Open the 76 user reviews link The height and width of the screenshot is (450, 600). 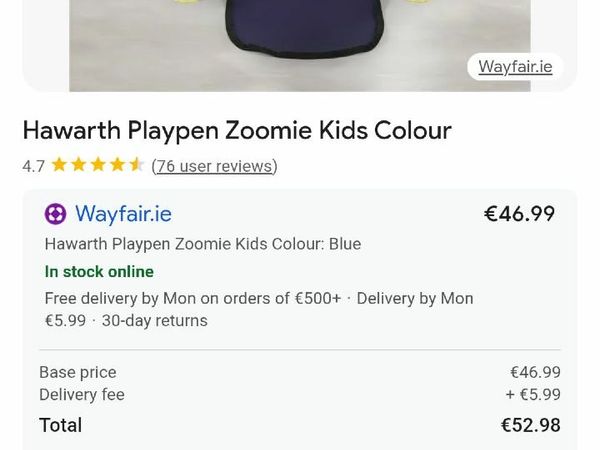[x=214, y=166]
